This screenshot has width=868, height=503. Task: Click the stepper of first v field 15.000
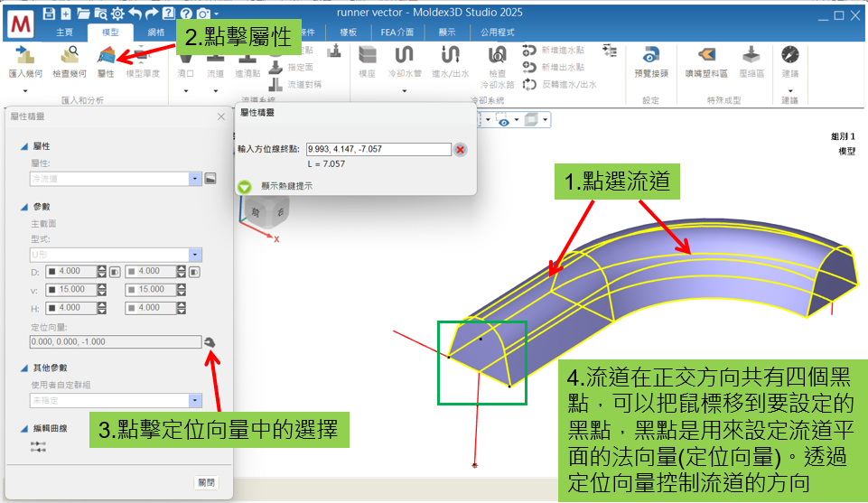102,289
